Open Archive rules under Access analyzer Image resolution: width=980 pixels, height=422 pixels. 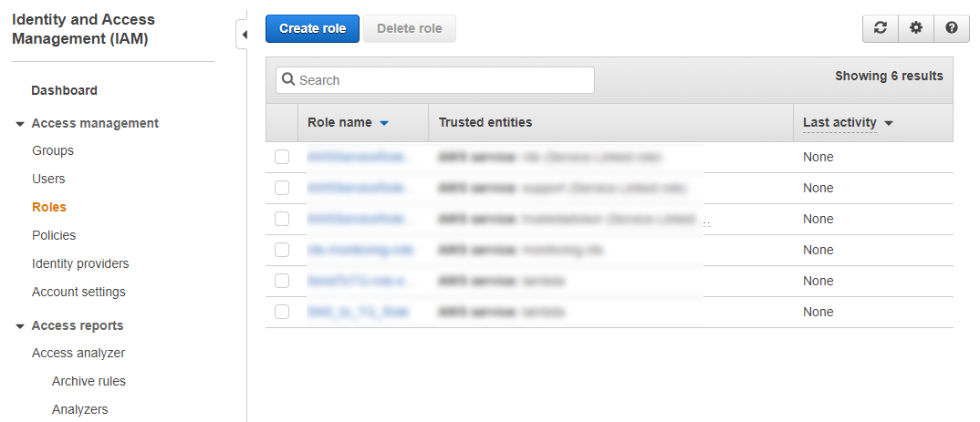coord(89,381)
